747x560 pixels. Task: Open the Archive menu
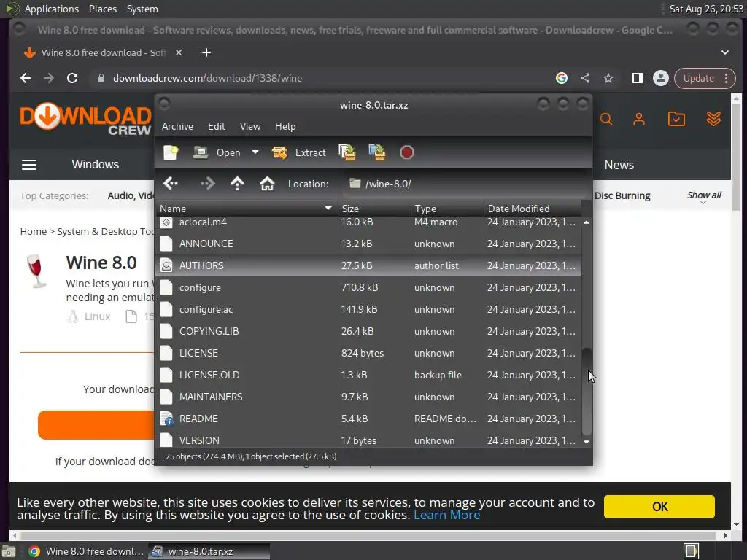pyautogui.click(x=177, y=126)
